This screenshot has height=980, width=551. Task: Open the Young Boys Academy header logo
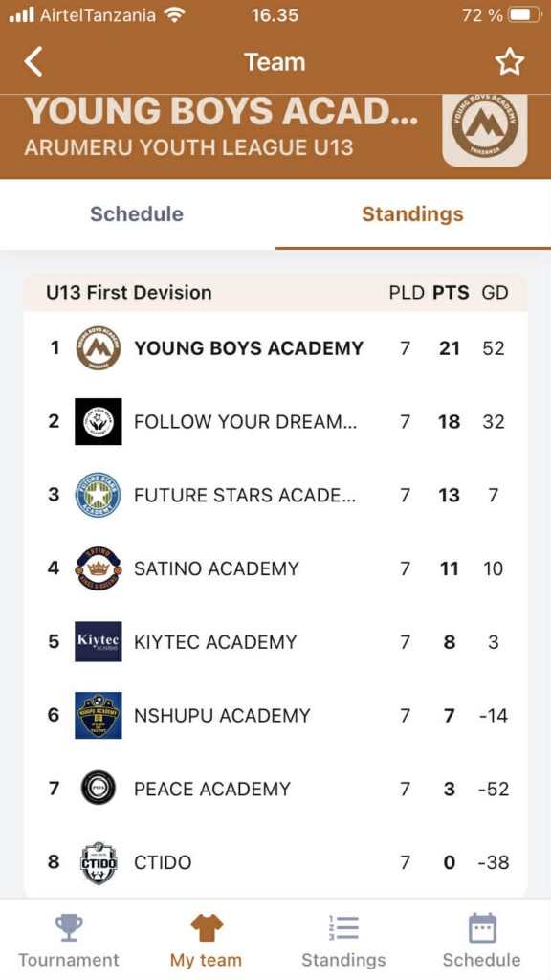click(x=485, y=128)
